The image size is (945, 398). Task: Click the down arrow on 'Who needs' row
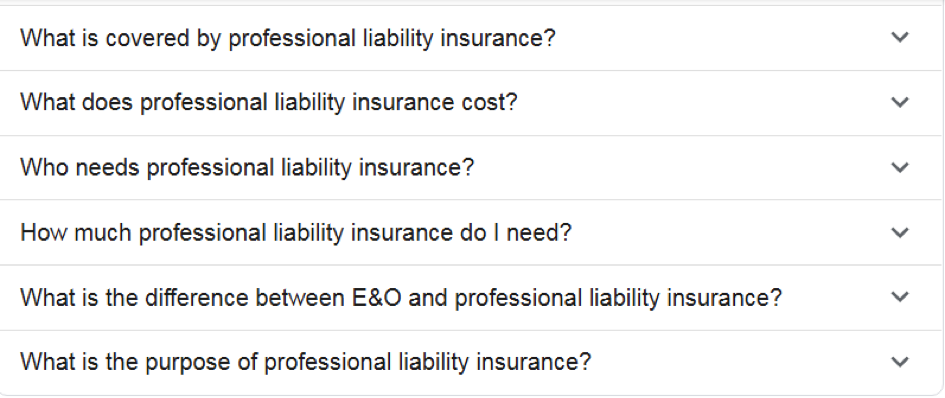pyautogui.click(x=900, y=167)
